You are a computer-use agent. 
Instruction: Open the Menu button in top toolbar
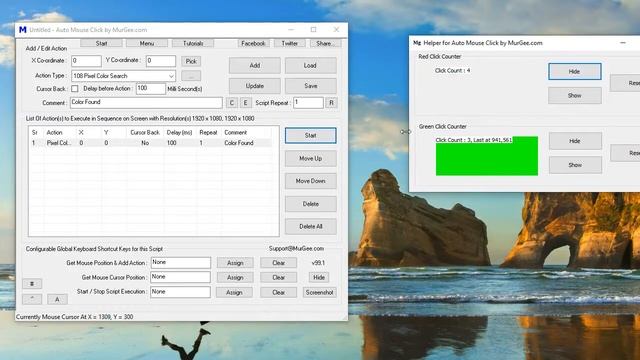tap(147, 43)
